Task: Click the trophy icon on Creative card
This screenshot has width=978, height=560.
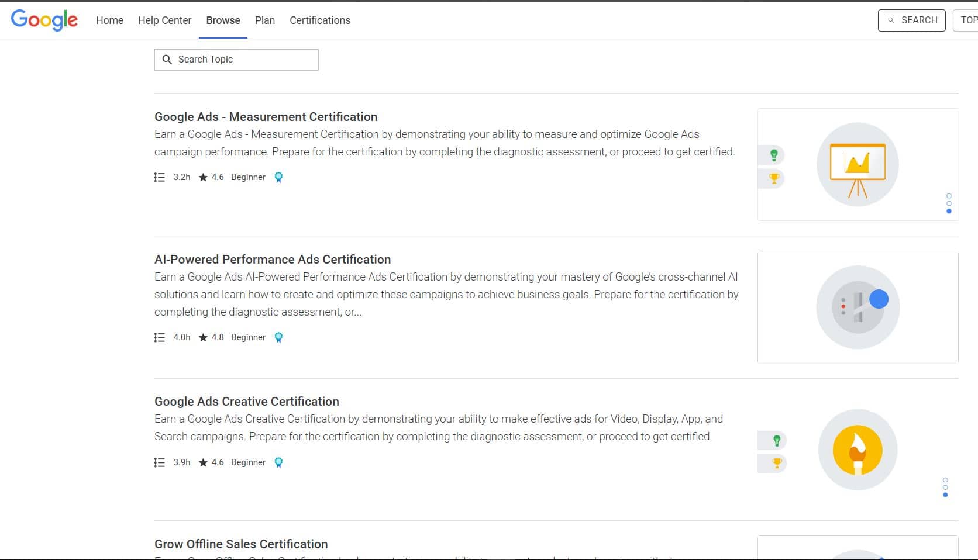Action: (777, 463)
